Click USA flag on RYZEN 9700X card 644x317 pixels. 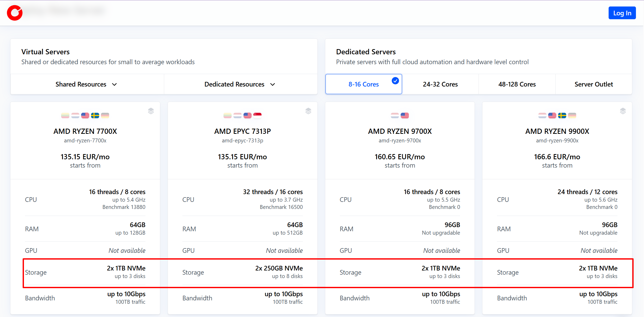(405, 115)
